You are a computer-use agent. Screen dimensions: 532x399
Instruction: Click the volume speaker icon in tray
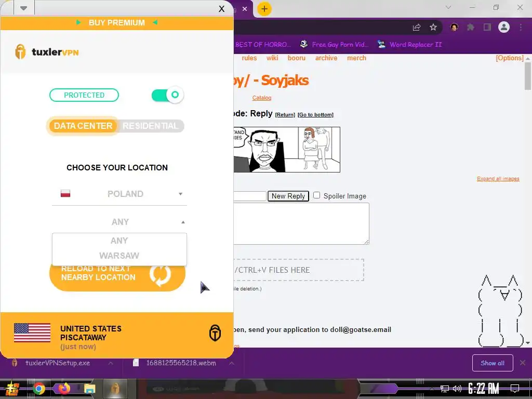[457, 389]
